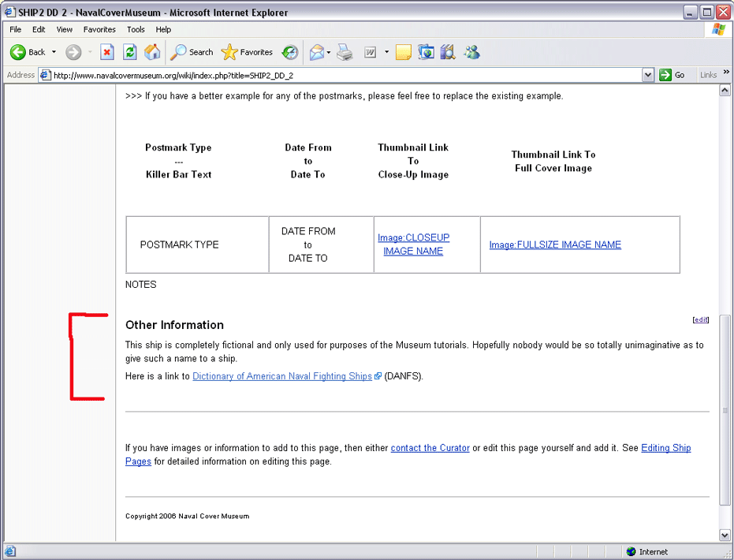The width and height of the screenshot is (734, 560).
Task: Open the Tools menu
Action: coord(136,29)
